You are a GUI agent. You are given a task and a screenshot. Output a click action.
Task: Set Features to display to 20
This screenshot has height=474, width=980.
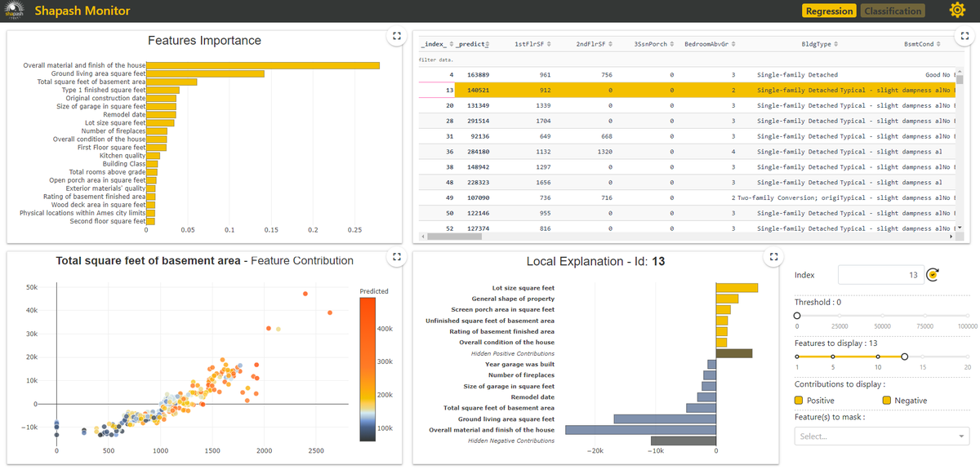click(968, 356)
